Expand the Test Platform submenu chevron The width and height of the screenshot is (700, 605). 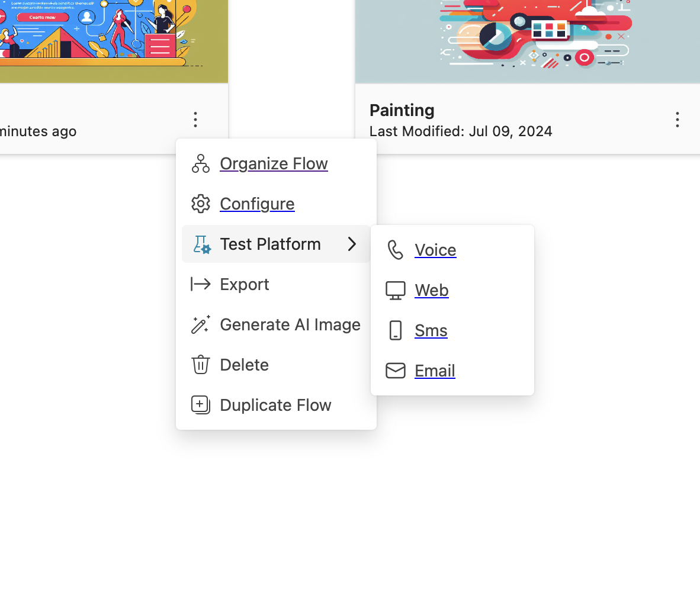coord(352,244)
